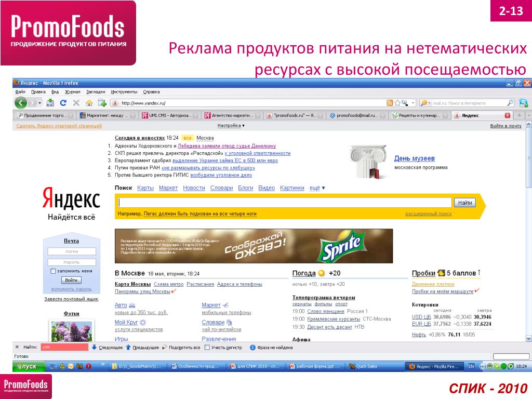
Task: Open the tab list dropdown at the tab strip end
Action: (528, 115)
